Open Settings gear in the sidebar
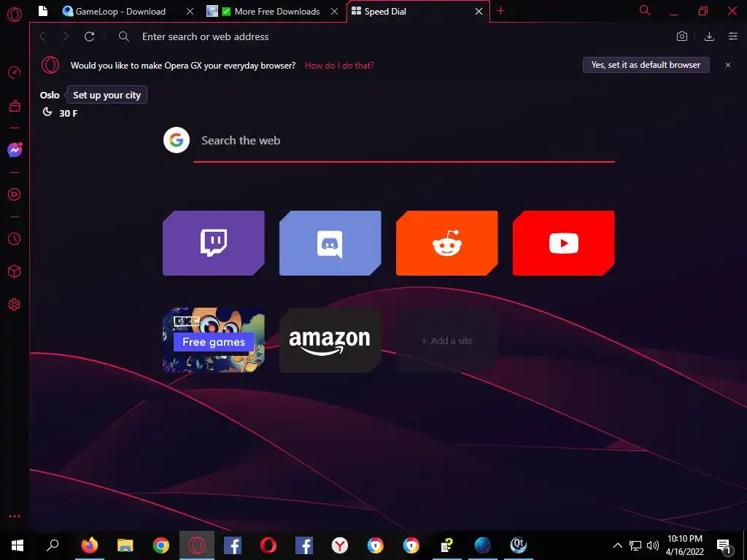This screenshot has width=747, height=560. pyautogui.click(x=15, y=304)
